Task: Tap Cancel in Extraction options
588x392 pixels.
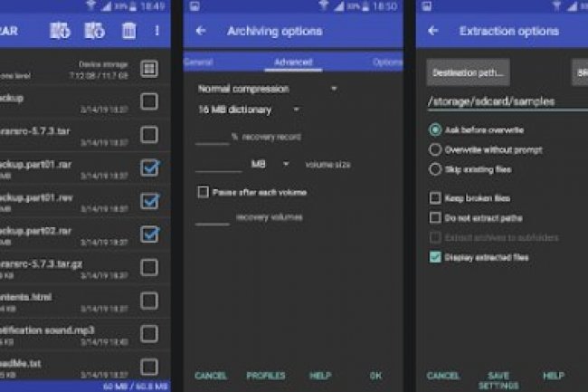Action: (x=443, y=376)
